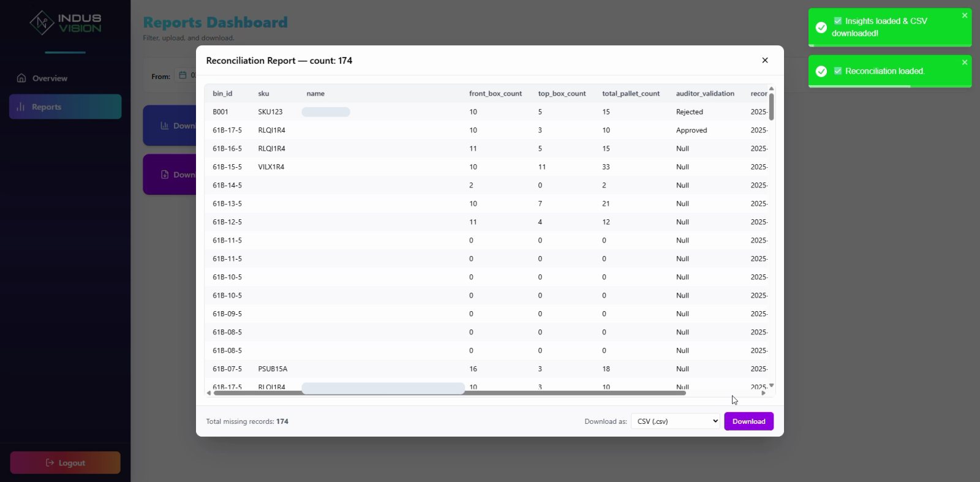Click the top_box_count column header

(562, 94)
